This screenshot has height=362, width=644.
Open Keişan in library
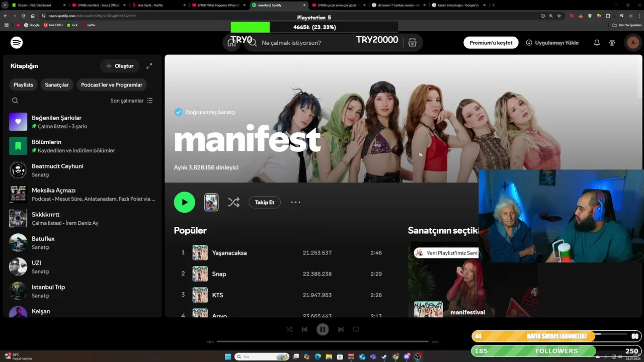point(83,311)
